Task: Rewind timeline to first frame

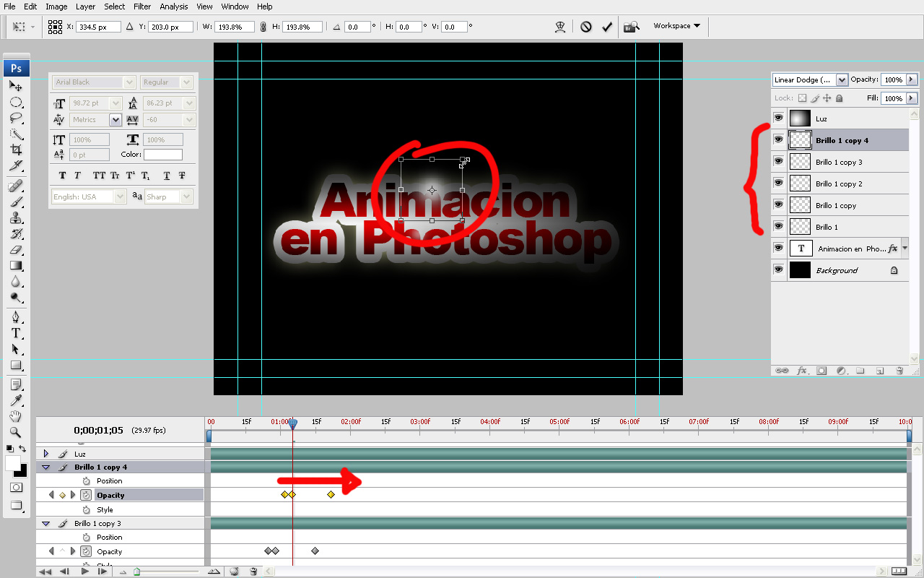Action: (x=45, y=571)
